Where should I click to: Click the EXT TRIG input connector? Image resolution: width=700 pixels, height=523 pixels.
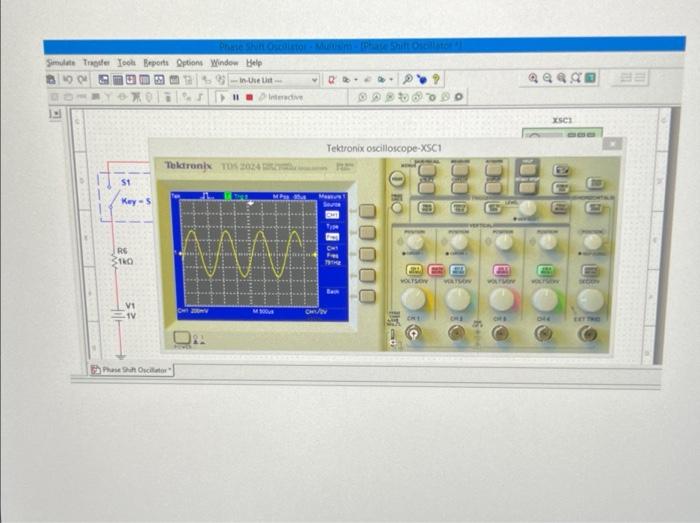(x=587, y=334)
